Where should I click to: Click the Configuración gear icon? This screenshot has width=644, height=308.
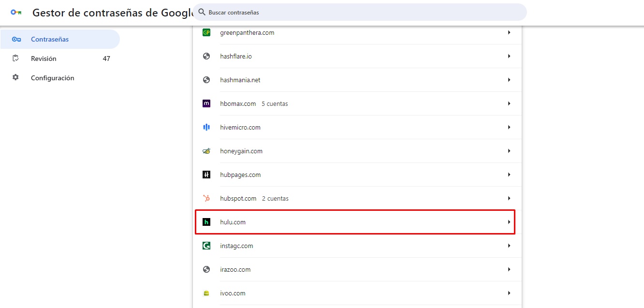click(15, 77)
